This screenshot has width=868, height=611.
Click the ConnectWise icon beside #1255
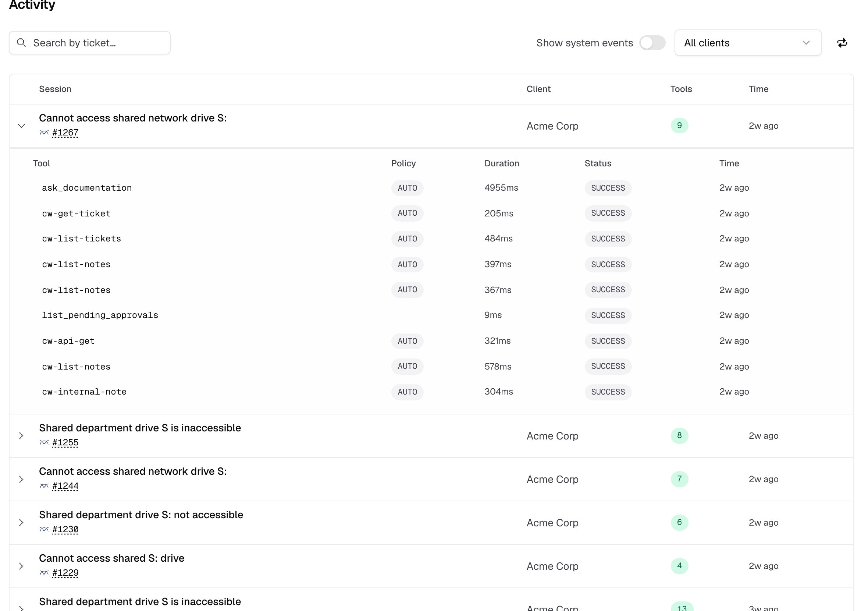pos(44,442)
